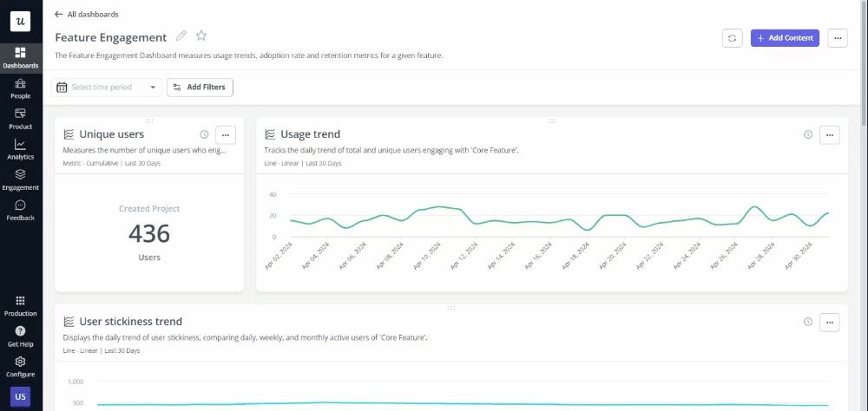Click clock icon on User stickiness trend card

click(807, 322)
